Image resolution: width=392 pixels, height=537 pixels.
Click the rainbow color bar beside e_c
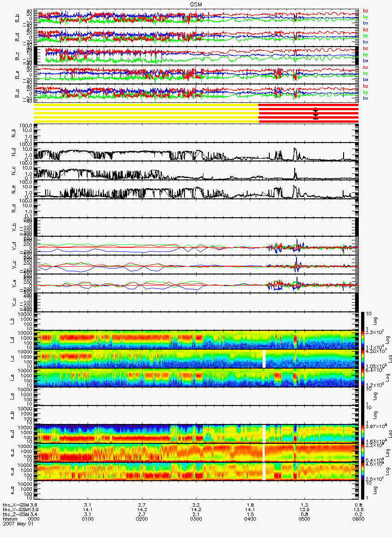(x=362, y=453)
